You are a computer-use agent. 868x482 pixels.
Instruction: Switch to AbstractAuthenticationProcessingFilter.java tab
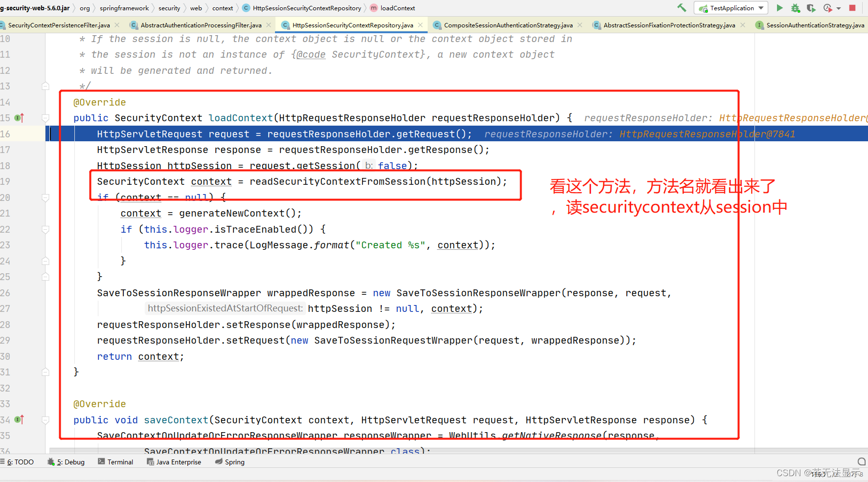coord(201,25)
